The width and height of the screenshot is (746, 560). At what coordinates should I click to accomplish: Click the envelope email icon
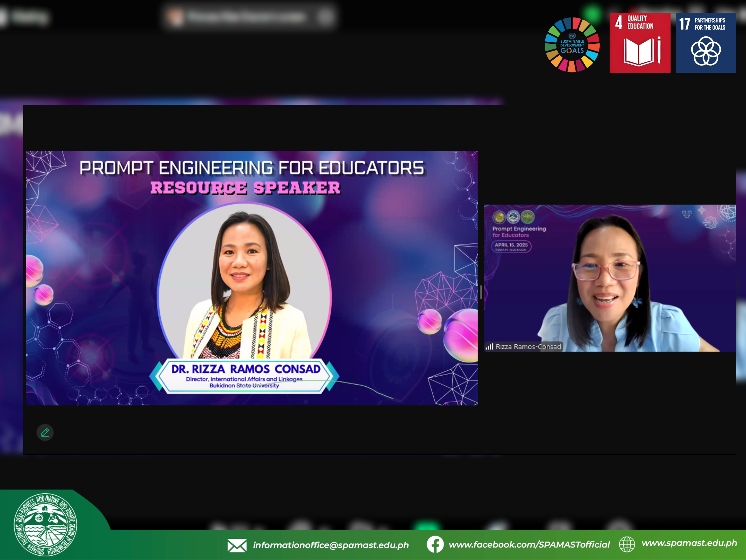coord(237,545)
